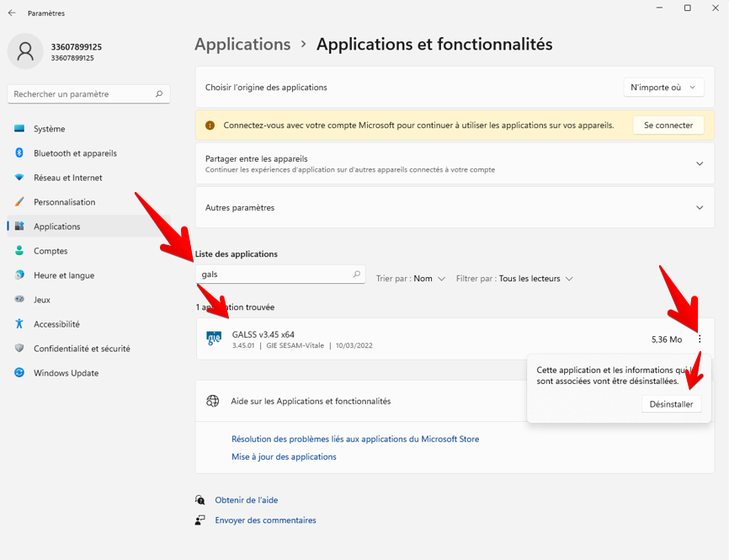The width and height of the screenshot is (729, 560).
Task: Click the magnifier in app list search
Action: point(357,274)
